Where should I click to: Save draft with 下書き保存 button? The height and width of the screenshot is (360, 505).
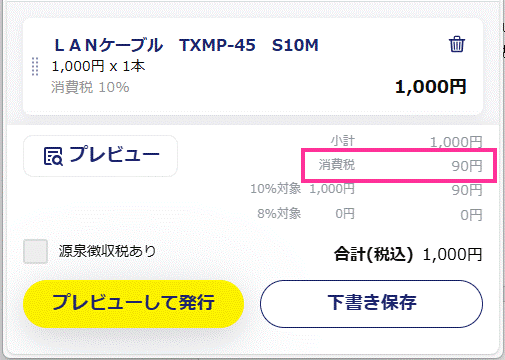tap(371, 303)
